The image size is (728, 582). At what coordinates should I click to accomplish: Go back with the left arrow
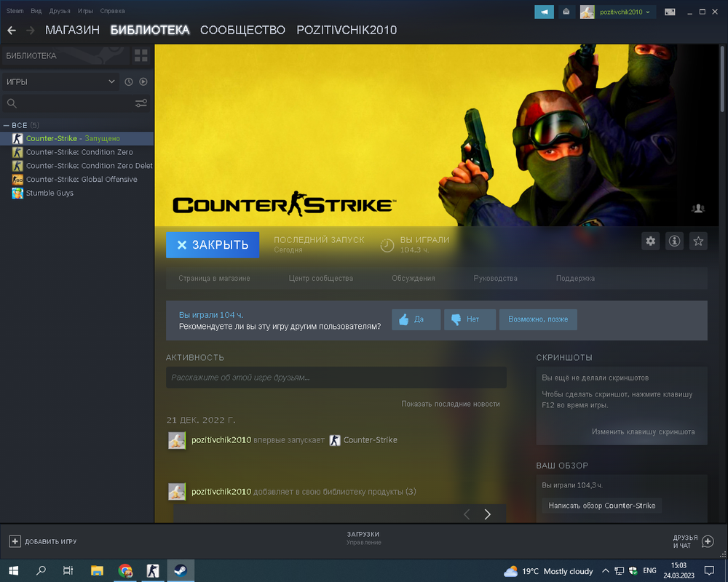click(x=12, y=30)
